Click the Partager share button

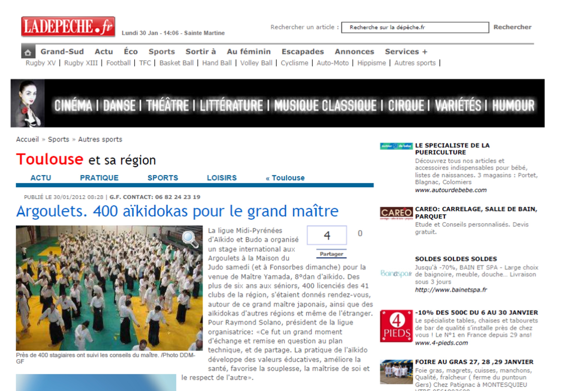click(x=331, y=254)
